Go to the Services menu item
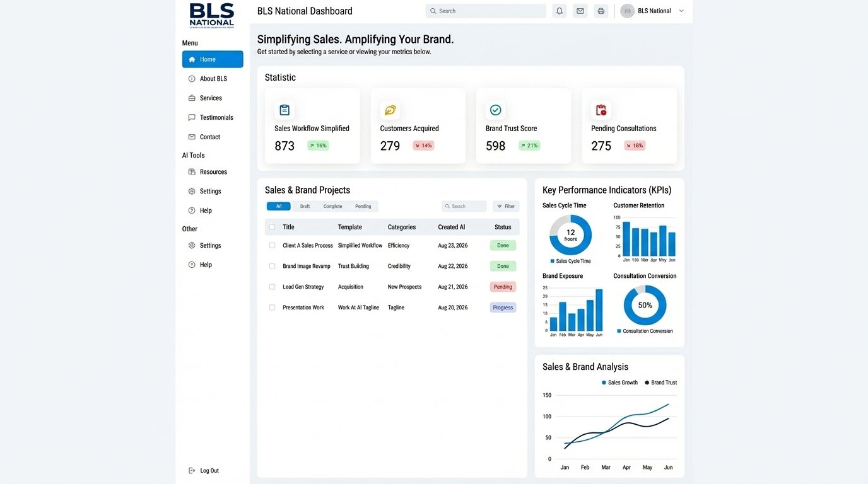868x484 pixels. coord(211,98)
